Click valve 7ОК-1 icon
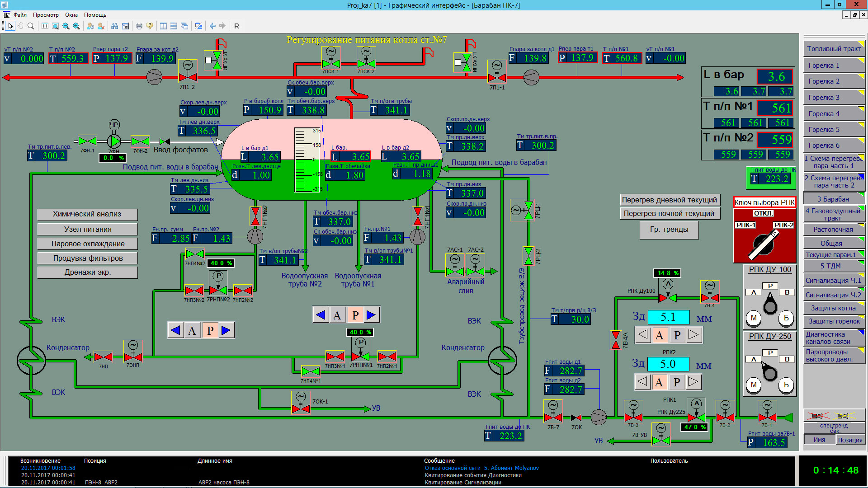This screenshot has height=488, width=868. click(301, 403)
